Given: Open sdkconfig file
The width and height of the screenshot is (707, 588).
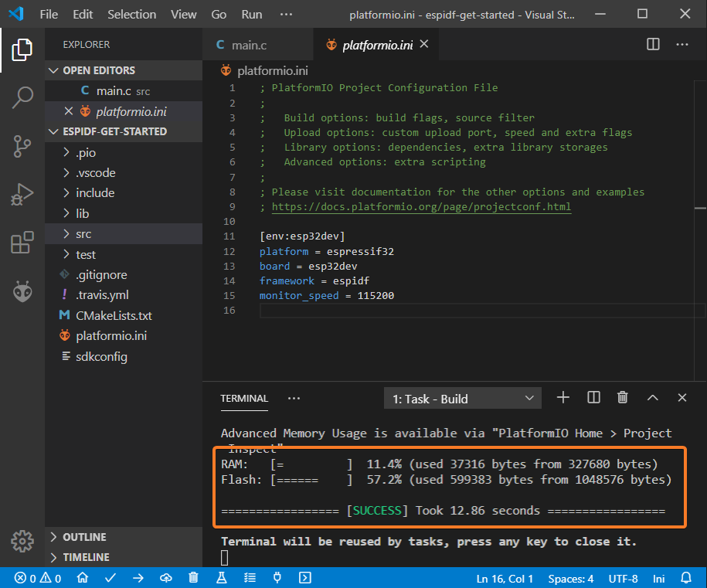Looking at the screenshot, I should pyautogui.click(x=124, y=357).
